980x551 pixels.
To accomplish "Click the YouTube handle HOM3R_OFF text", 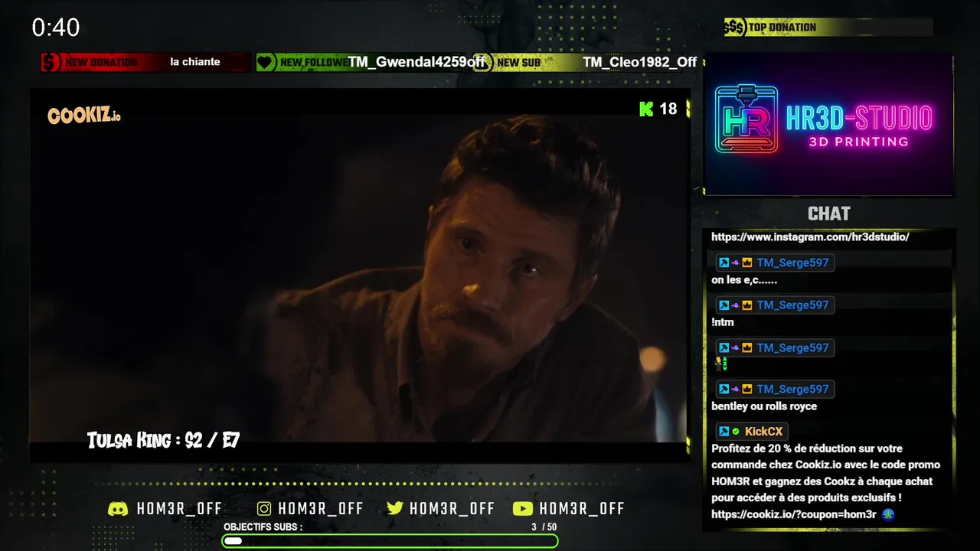I will pyautogui.click(x=582, y=509).
